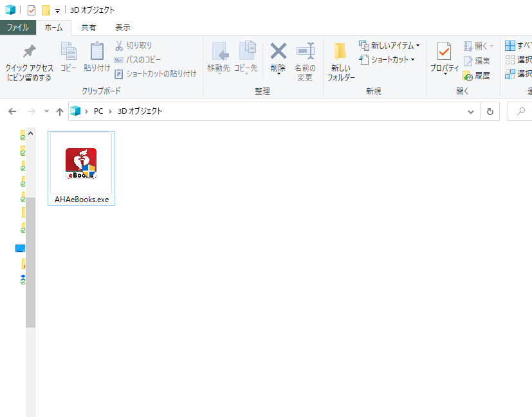
Task: Click the Pin to Quick Access icon
Action: pos(29,51)
